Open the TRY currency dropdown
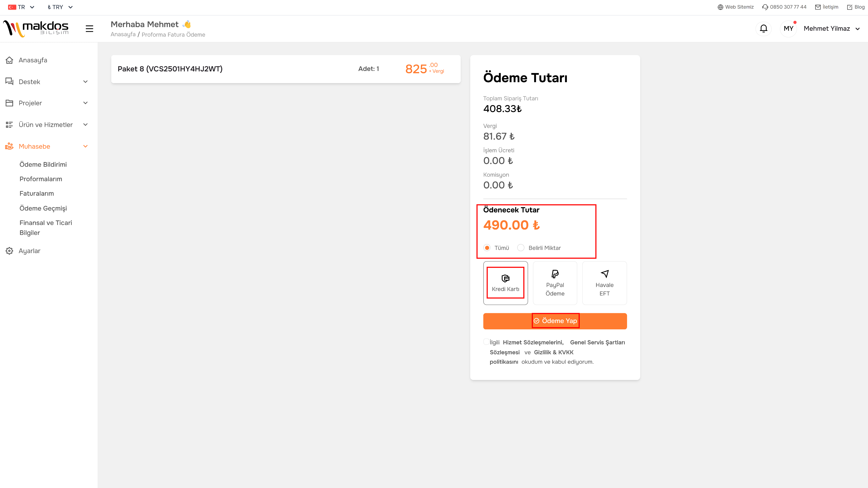The image size is (868, 488). point(60,7)
